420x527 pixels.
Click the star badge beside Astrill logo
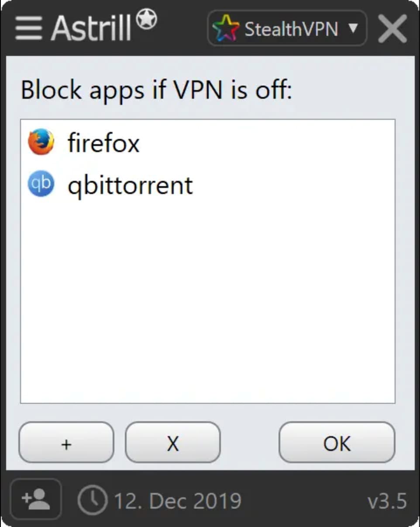point(147,19)
